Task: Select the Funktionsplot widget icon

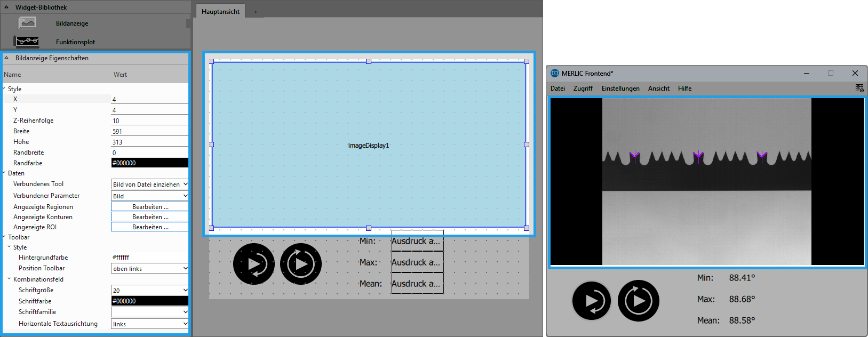Action: point(27,41)
